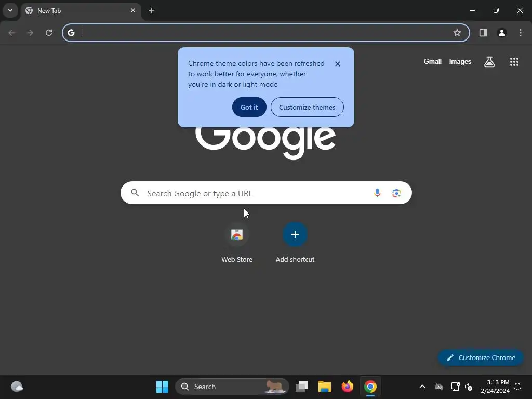
Task: Open the Windows weather widget
Action: 17,387
